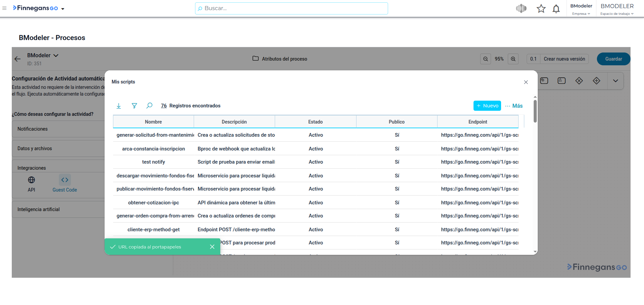Image resolution: width=644 pixels, height=305 pixels.
Task: Select the 'test notify' script
Action: tap(153, 162)
